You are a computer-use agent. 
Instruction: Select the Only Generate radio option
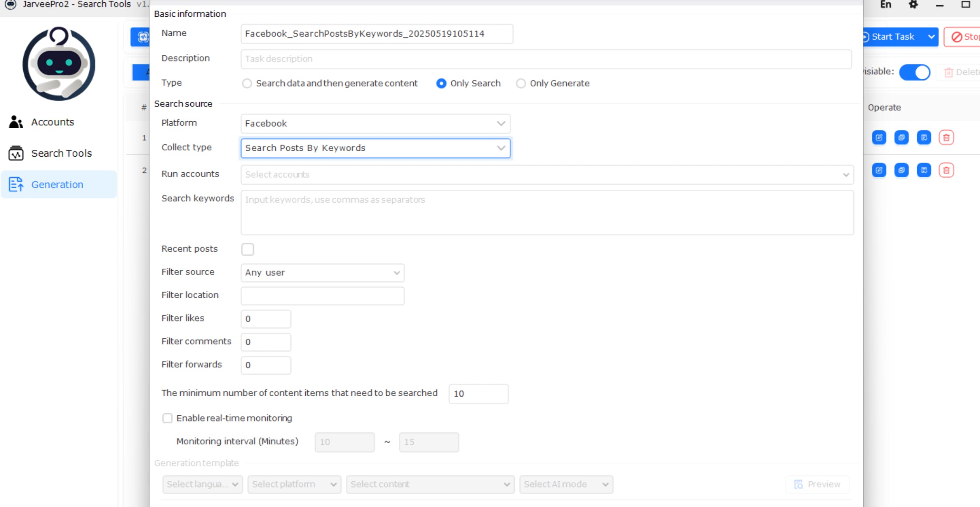(520, 84)
